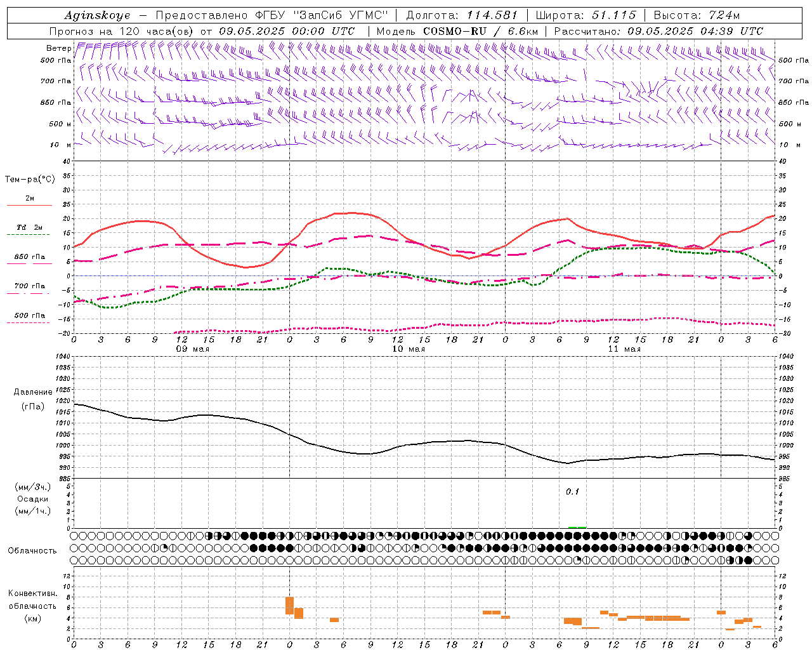
Task: Click the Осадки precipitation label
Action: [33, 499]
